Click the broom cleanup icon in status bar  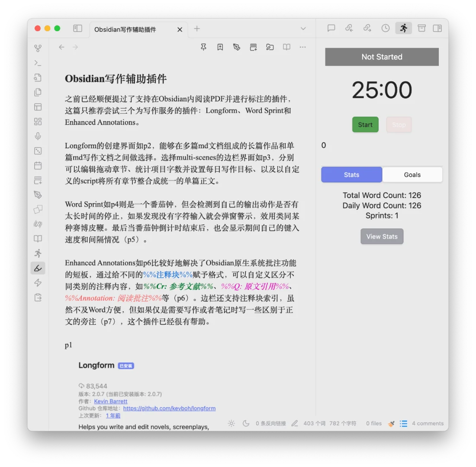[x=391, y=424]
